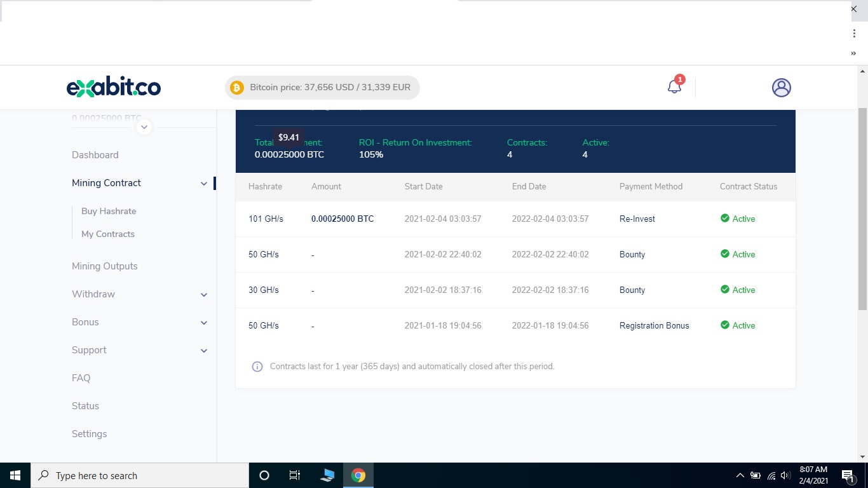
Task: Open the Buy Hashrate page
Action: [x=109, y=211]
